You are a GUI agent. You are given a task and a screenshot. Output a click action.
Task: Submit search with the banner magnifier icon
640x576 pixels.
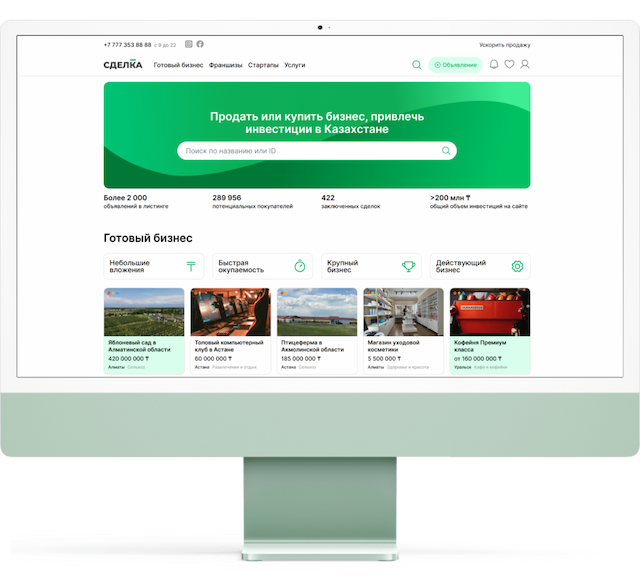(446, 151)
